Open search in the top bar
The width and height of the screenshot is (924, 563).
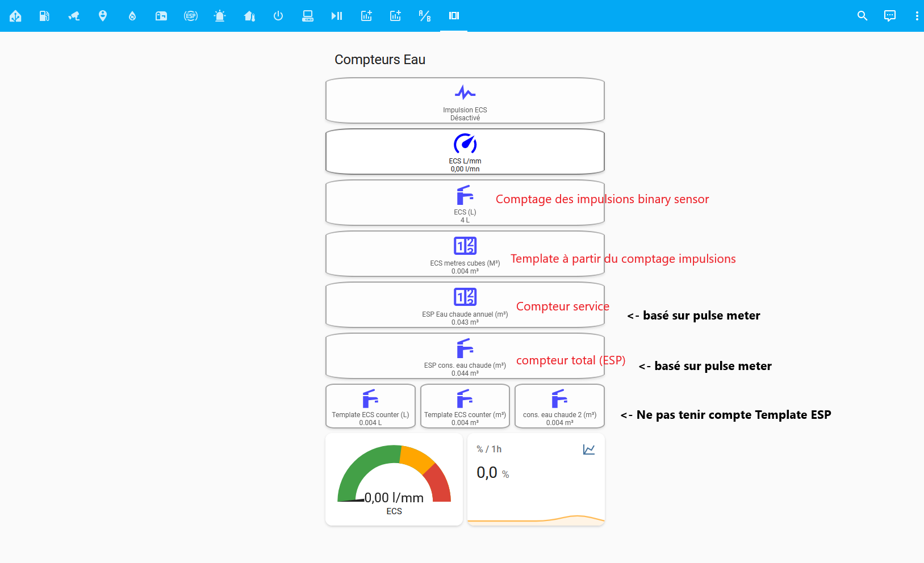[x=862, y=16]
